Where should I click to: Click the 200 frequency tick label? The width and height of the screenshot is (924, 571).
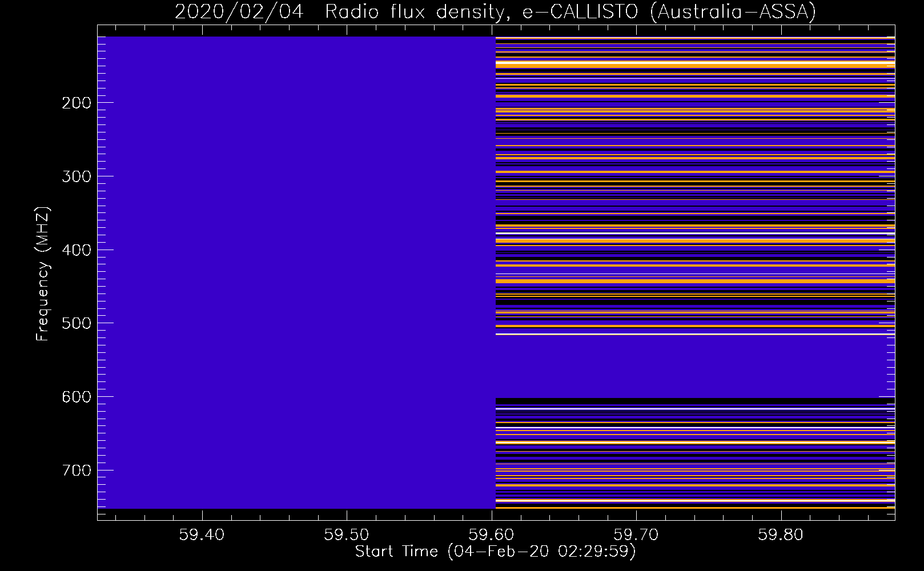pyautogui.click(x=77, y=103)
